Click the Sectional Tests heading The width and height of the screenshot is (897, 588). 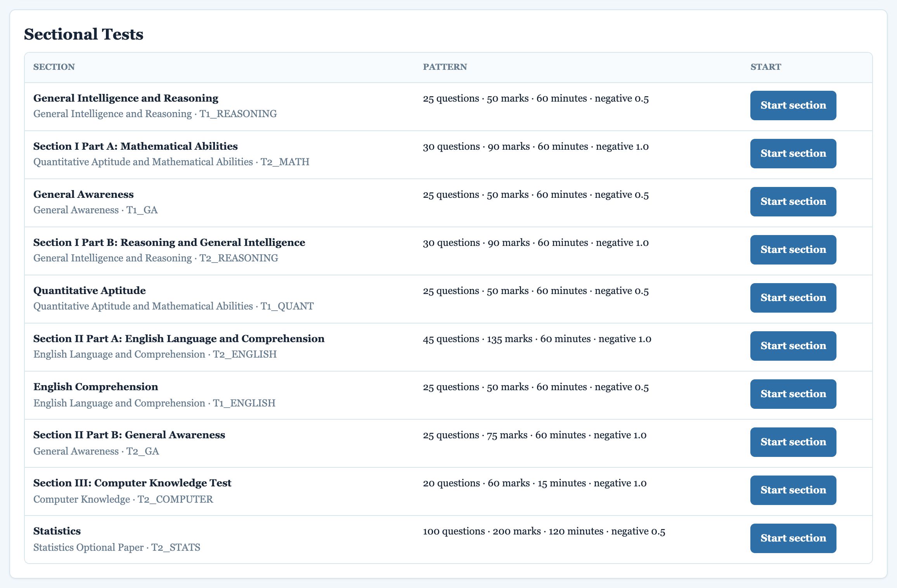tap(84, 34)
